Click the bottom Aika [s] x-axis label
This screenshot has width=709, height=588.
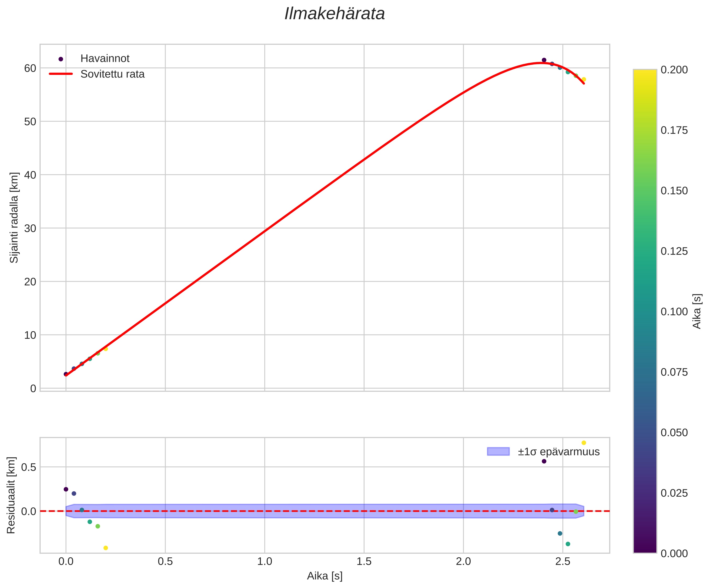325,576
